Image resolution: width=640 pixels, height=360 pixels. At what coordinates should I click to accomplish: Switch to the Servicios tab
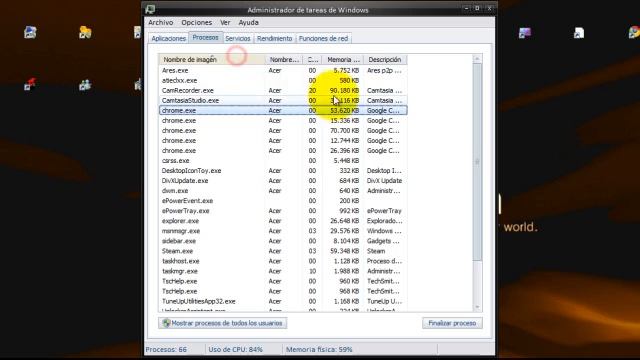(238, 38)
